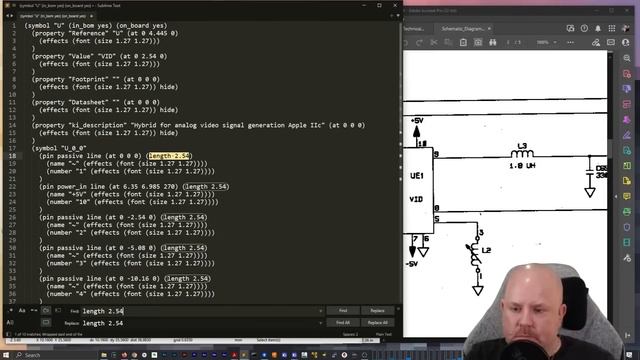Click Acrobat side panel search magnifier tool
The image size is (640, 360).
[x=627, y=58]
